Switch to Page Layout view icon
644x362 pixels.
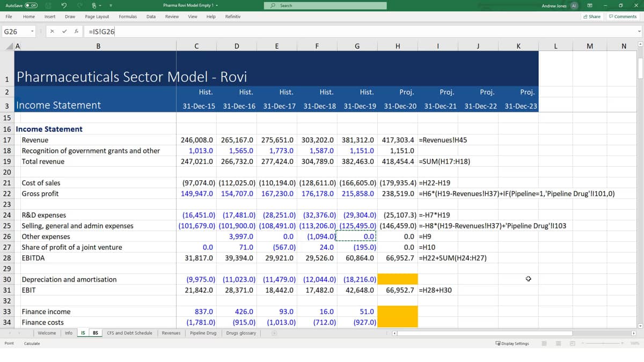558,343
